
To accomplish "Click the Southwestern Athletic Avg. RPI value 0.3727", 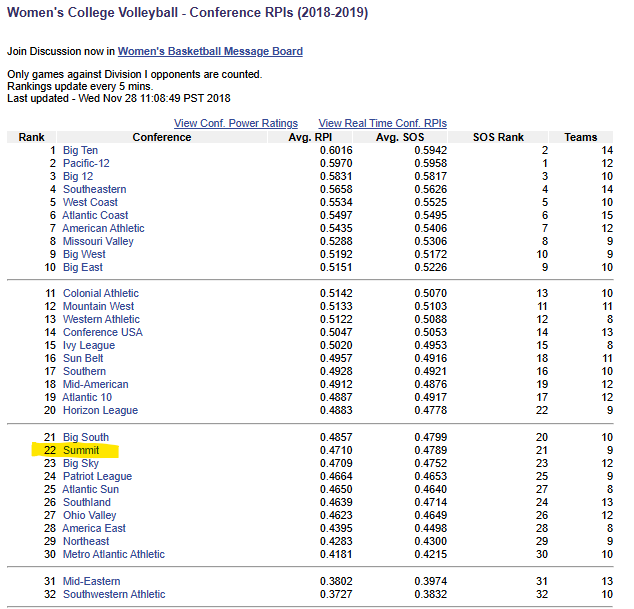I will [336, 594].
